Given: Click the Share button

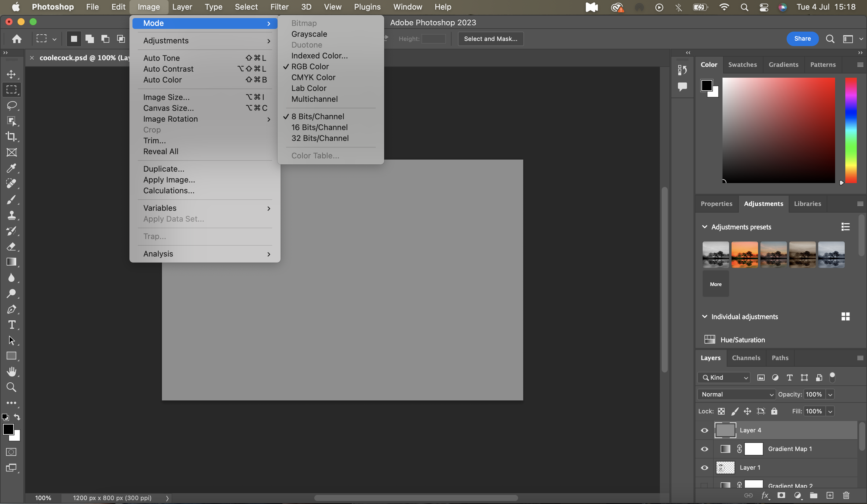Looking at the screenshot, I should click(x=802, y=39).
